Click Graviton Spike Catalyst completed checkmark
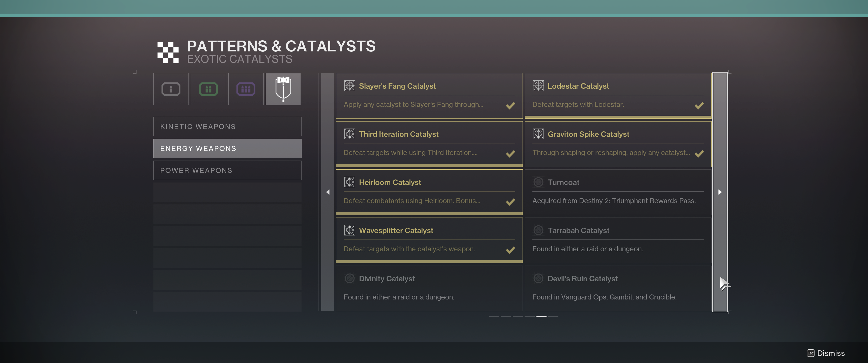Viewport: 868px width, 363px height. tap(699, 154)
